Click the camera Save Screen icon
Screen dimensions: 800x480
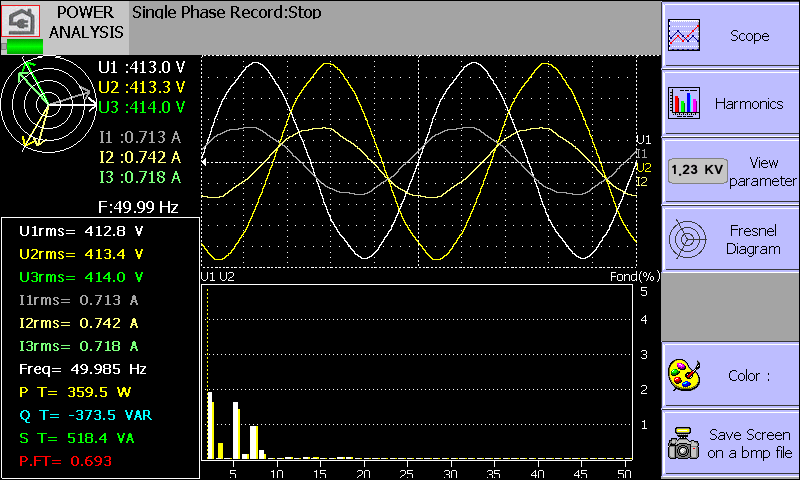coord(684,443)
